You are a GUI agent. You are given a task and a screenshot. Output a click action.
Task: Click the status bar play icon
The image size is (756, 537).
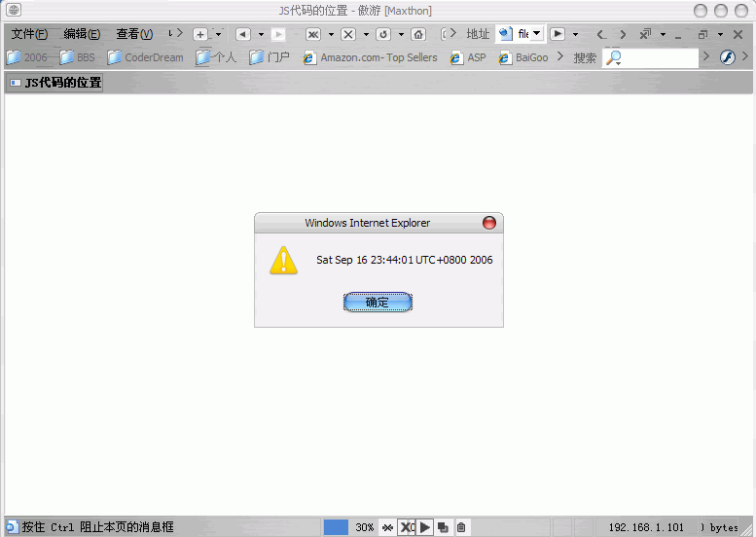pos(424,527)
